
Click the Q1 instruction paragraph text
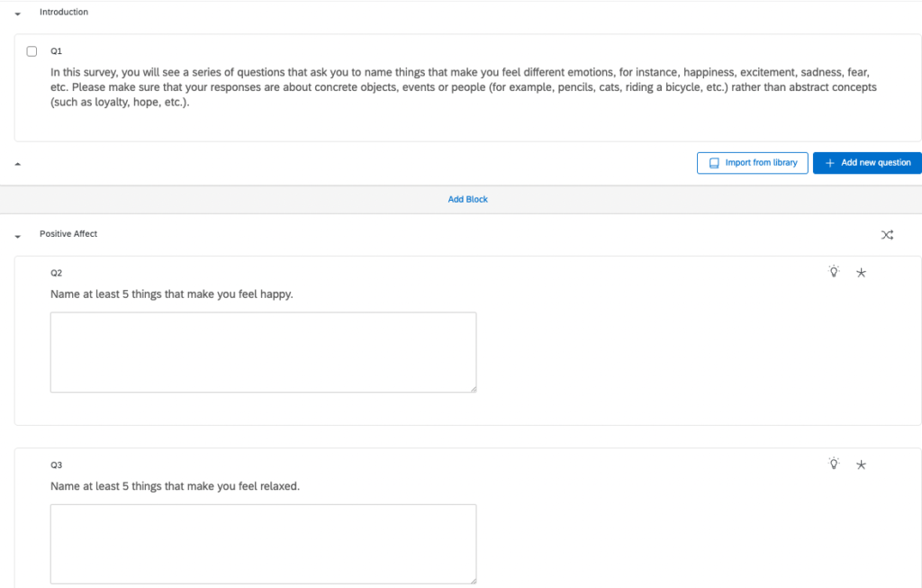pos(464,87)
